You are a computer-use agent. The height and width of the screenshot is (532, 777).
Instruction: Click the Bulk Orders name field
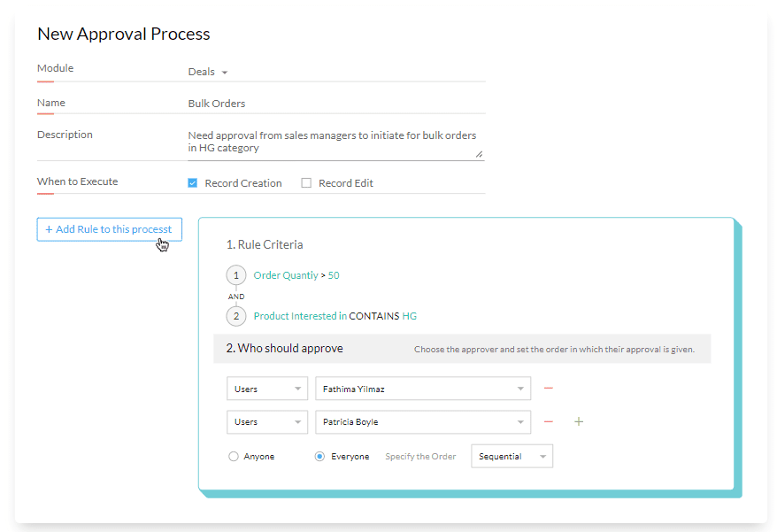[336, 104]
